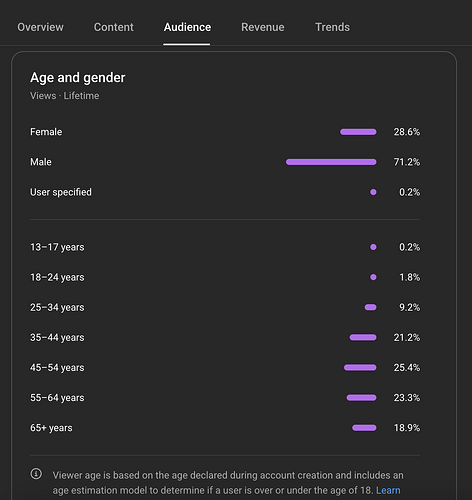Click the '13–17 years' label
472x500 pixels.
[x=57, y=247]
